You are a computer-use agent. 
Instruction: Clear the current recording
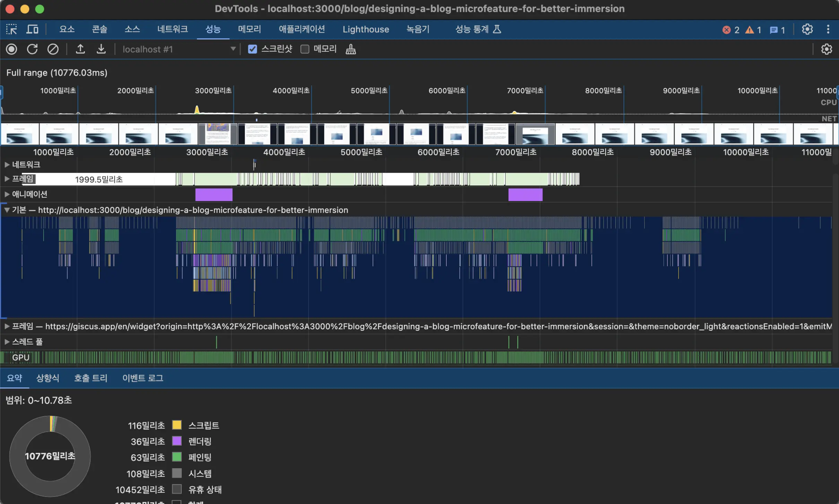pyautogui.click(x=53, y=49)
